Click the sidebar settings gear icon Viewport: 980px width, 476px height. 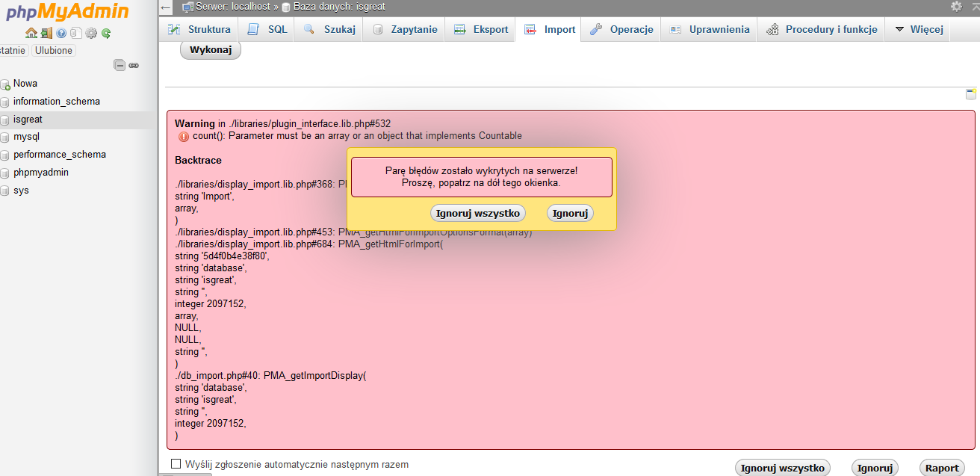coord(91,33)
